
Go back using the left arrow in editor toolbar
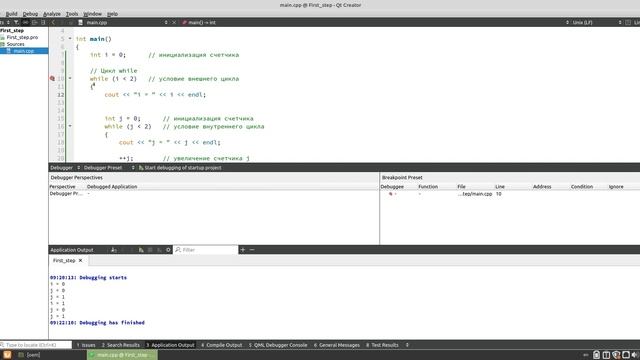(53, 22)
